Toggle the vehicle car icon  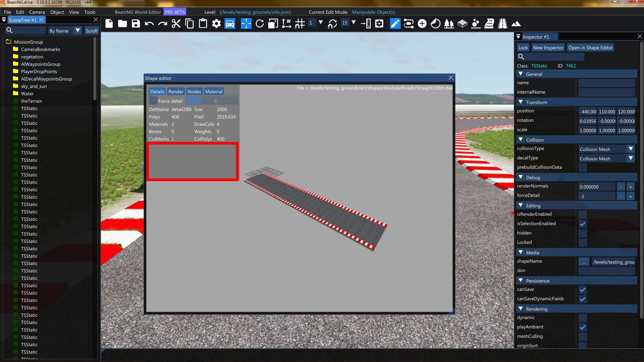click(x=230, y=23)
